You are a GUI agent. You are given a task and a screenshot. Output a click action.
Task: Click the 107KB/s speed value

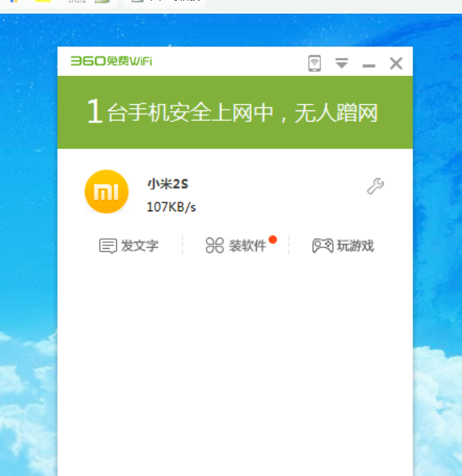[171, 207]
